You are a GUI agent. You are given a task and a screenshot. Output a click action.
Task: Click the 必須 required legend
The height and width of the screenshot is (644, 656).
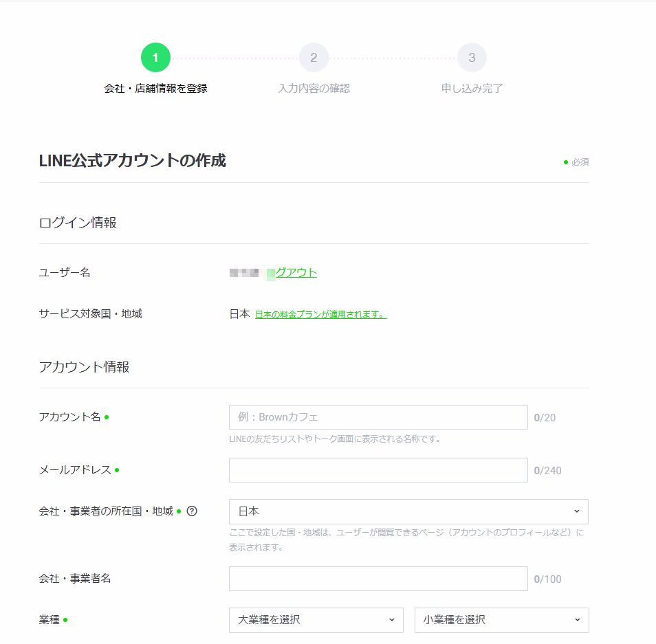(576, 162)
